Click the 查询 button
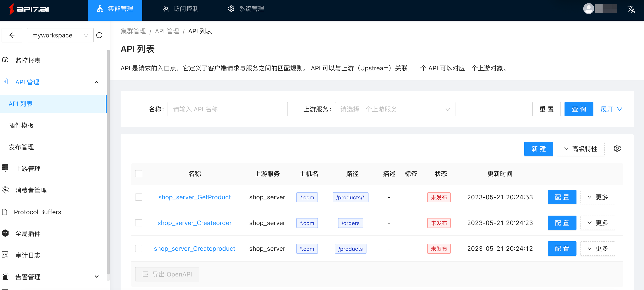Image resolution: width=644 pixels, height=290 pixels. pyautogui.click(x=579, y=109)
